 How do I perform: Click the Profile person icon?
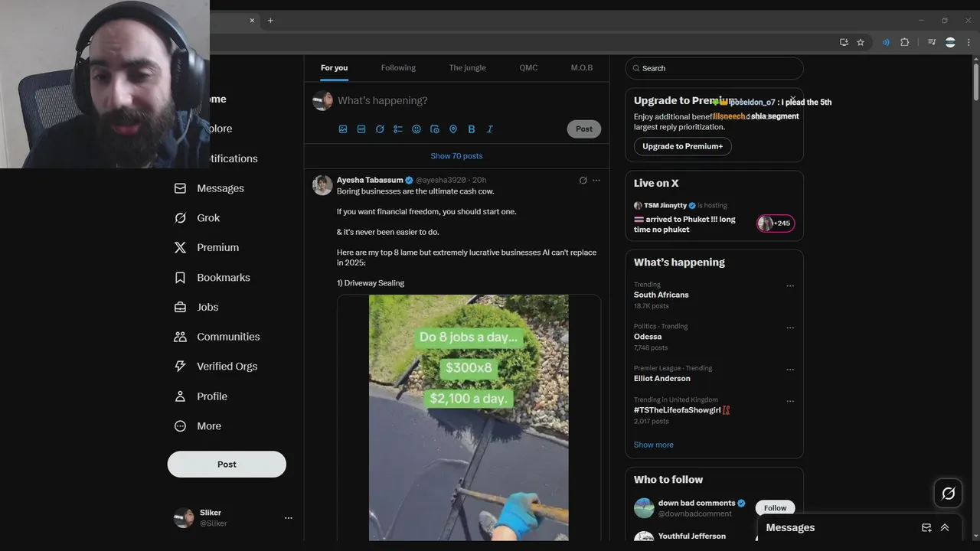tap(180, 396)
